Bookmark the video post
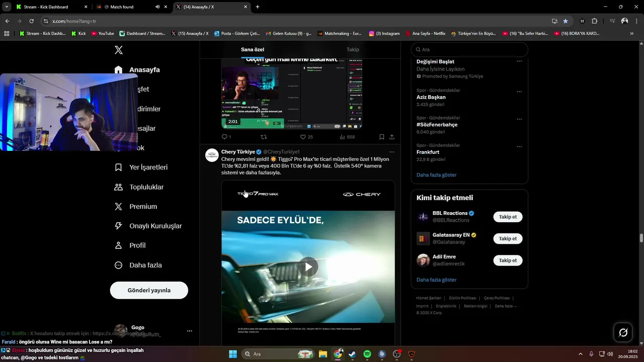This screenshot has width=644, height=362. pos(382,137)
